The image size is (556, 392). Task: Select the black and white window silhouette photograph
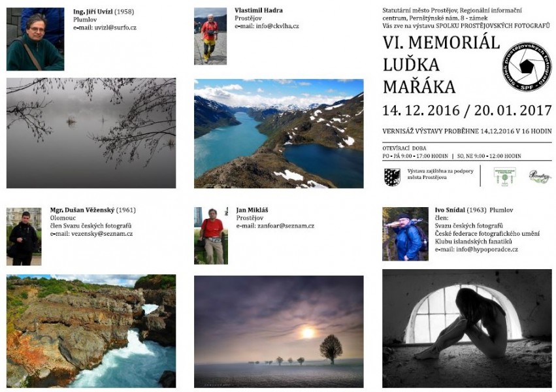(x=467, y=329)
